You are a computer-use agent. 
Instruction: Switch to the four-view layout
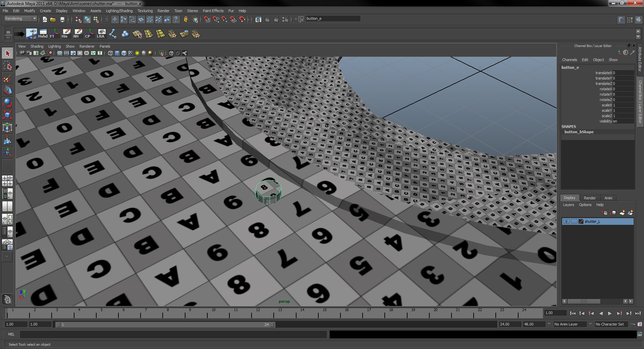7,181
